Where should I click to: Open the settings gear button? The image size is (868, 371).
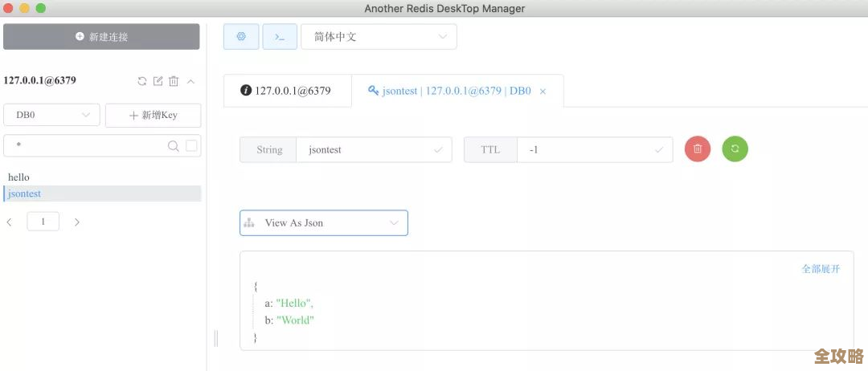coord(241,37)
